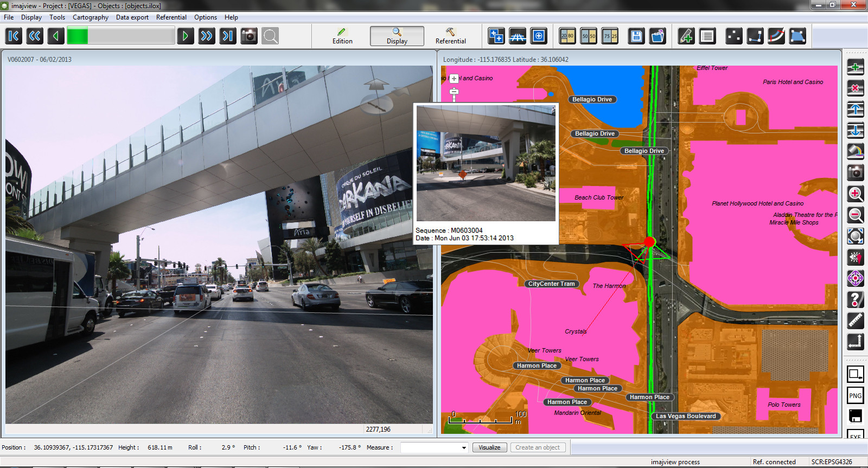The height and width of the screenshot is (468, 868).
Task: Click the road perspective grid icon
Action: pos(518,36)
